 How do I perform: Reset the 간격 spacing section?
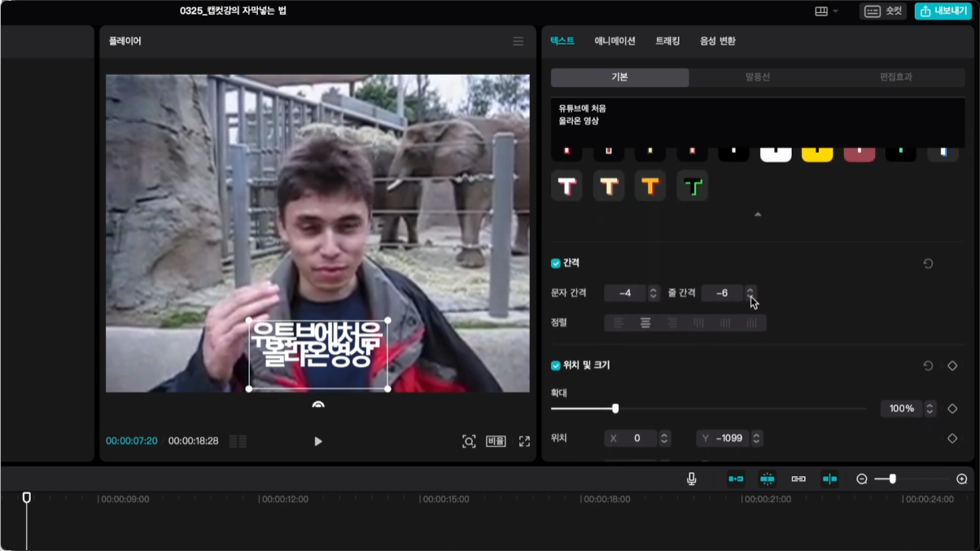point(928,264)
